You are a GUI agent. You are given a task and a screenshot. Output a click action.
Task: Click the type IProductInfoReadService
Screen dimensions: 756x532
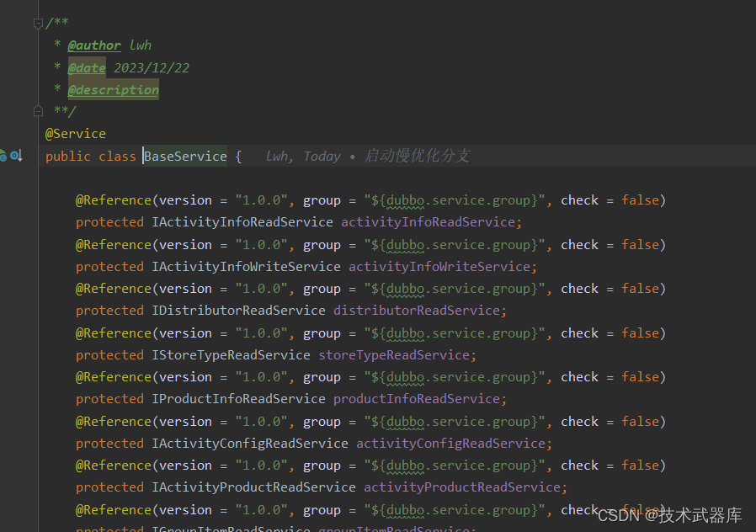coord(238,399)
